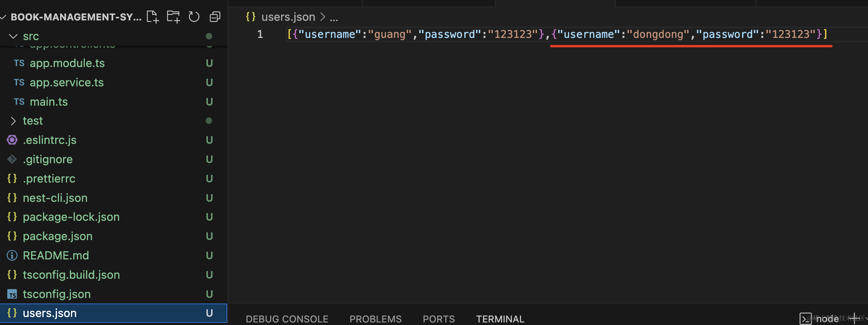The width and height of the screenshot is (868, 325).
Task: Collapse all folders using the collapse icon
Action: [215, 17]
